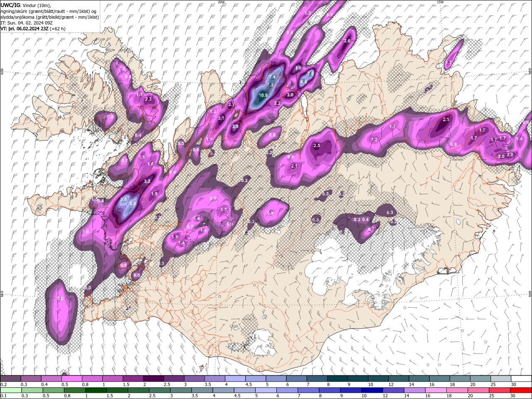Click the 'UWC/IG: Vindur (10m)' title line
The width and height of the screenshot is (532, 399).
point(27,5)
